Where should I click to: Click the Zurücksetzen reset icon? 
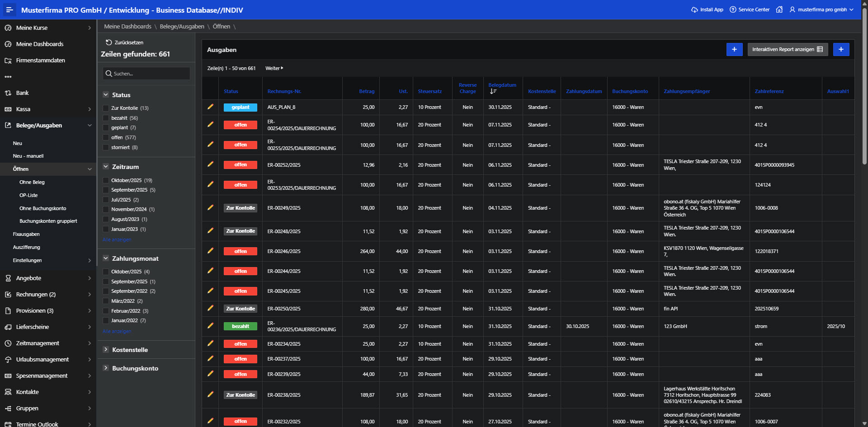[108, 42]
